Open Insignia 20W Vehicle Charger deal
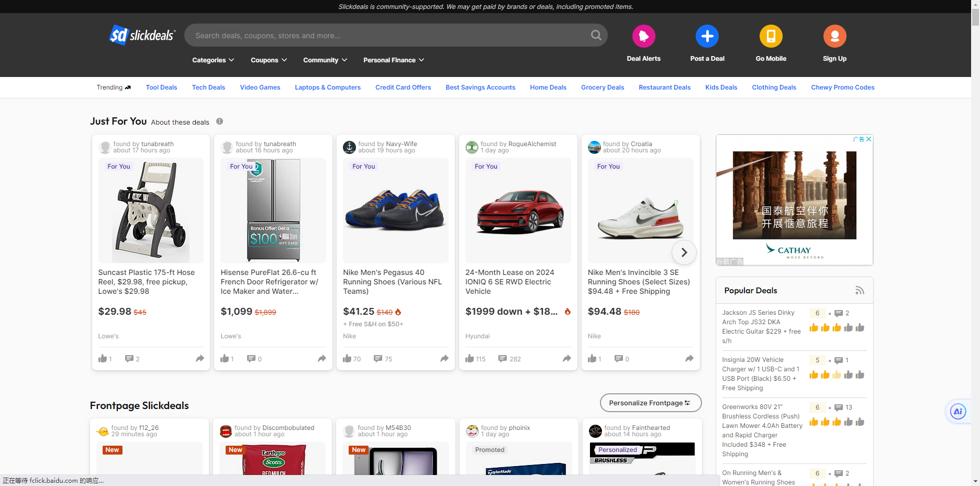Screen dimensions: 980x486 (x=761, y=374)
